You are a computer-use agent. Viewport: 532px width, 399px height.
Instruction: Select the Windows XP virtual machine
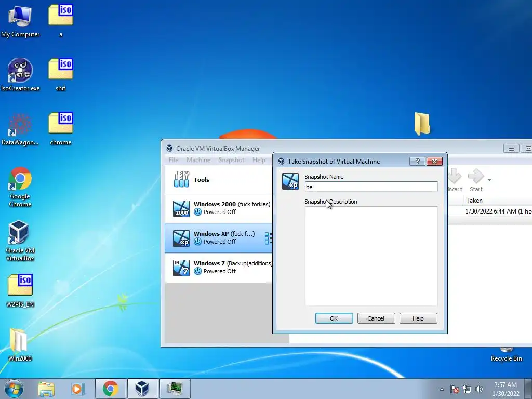tap(219, 238)
